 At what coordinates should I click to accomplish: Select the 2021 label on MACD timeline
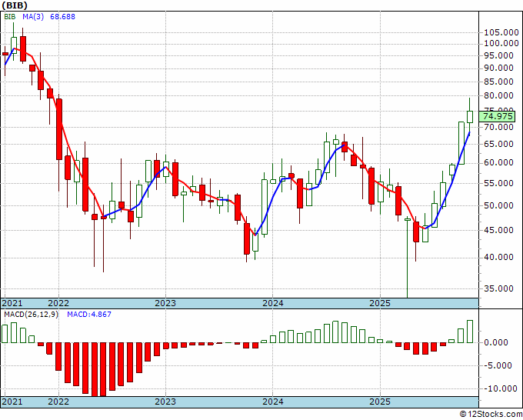click(12, 402)
